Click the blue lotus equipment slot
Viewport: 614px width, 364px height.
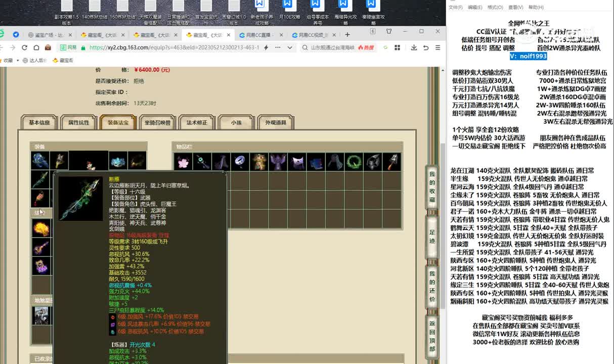click(x=117, y=161)
